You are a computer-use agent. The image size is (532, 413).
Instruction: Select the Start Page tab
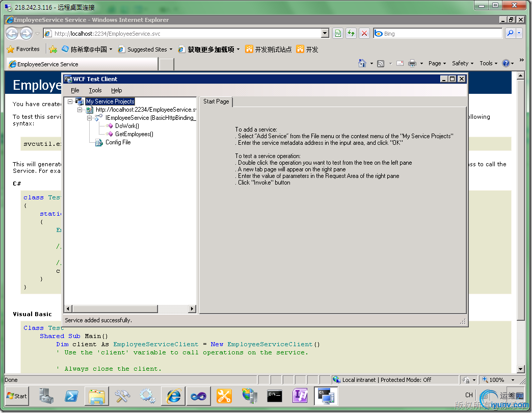[216, 101]
